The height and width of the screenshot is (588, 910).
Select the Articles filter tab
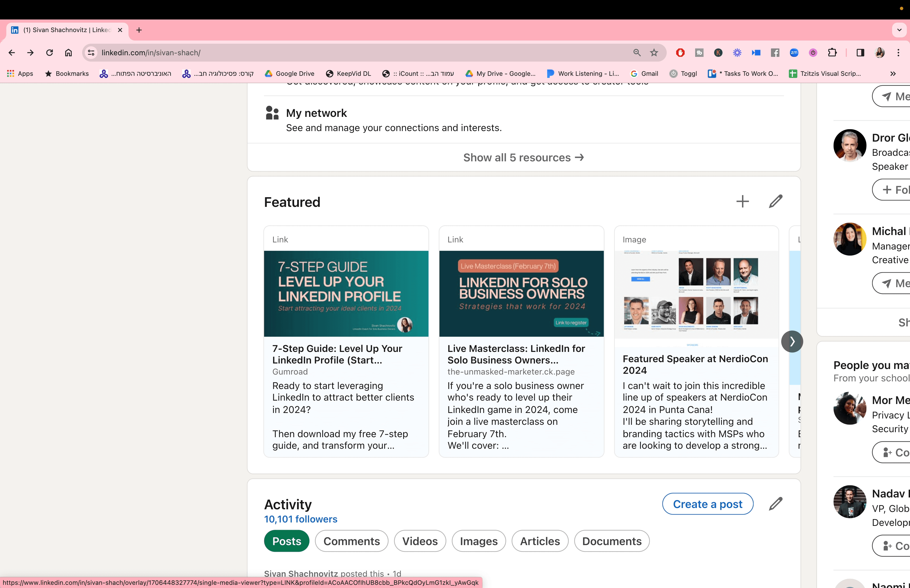(x=540, y=541)
